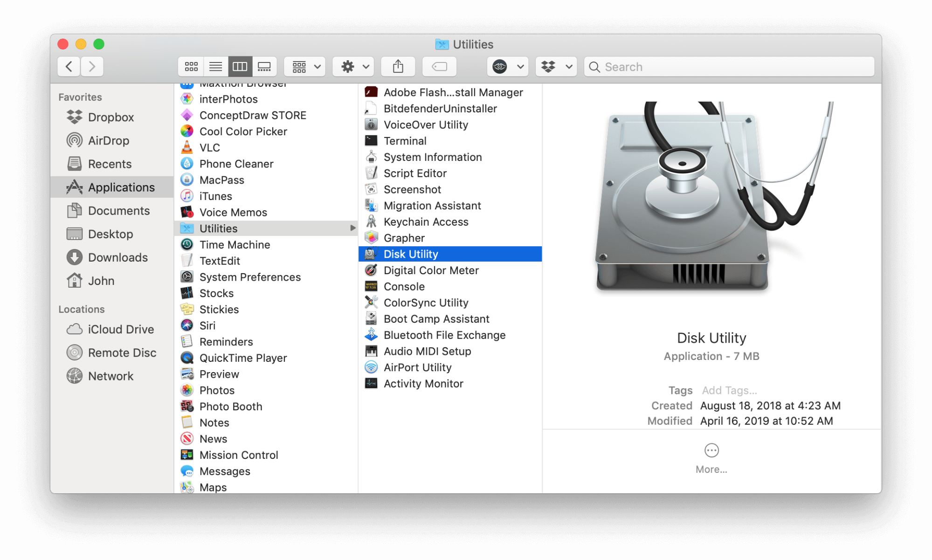This screenshot has width=932, height=560.
Task: Select the Console utility
Action: tap(450, 286)
